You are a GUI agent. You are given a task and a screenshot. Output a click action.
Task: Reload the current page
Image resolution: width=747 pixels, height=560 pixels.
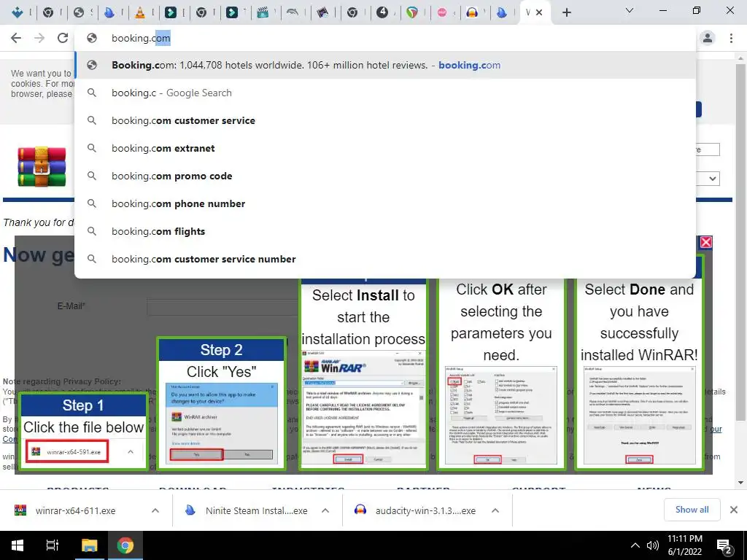(x=63, y=38)
